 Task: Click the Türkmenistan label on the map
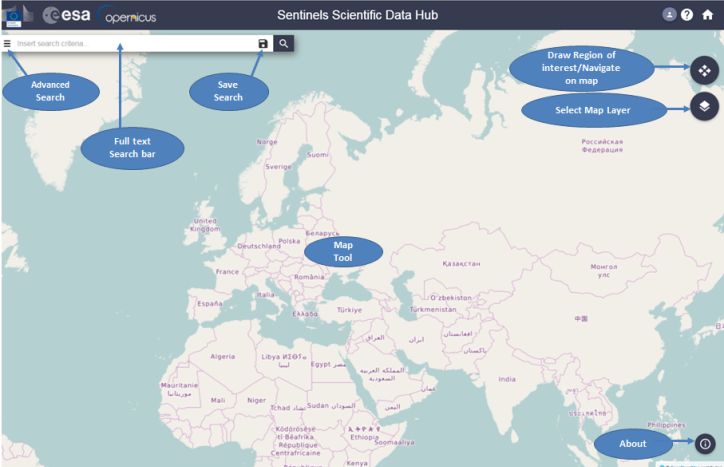coord(433,309)
